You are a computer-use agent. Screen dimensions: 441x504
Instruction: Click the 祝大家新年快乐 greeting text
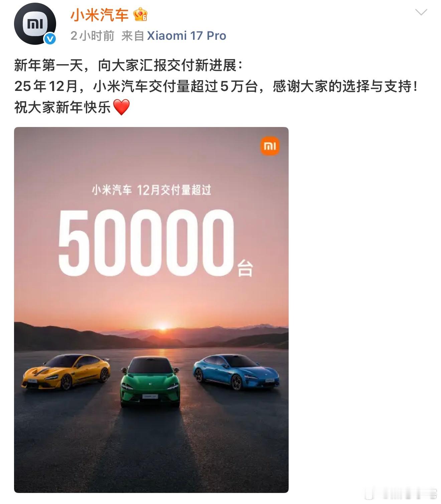pos(62,108)
